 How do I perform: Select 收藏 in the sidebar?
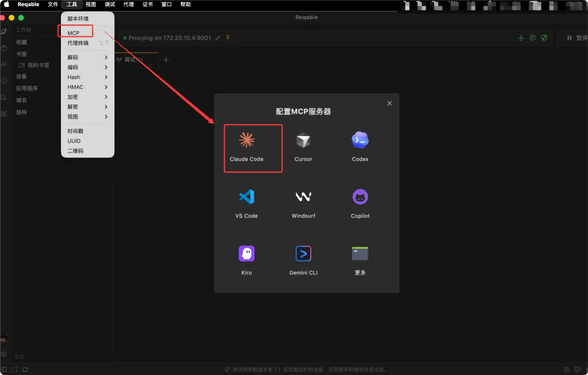pos(21,42)
